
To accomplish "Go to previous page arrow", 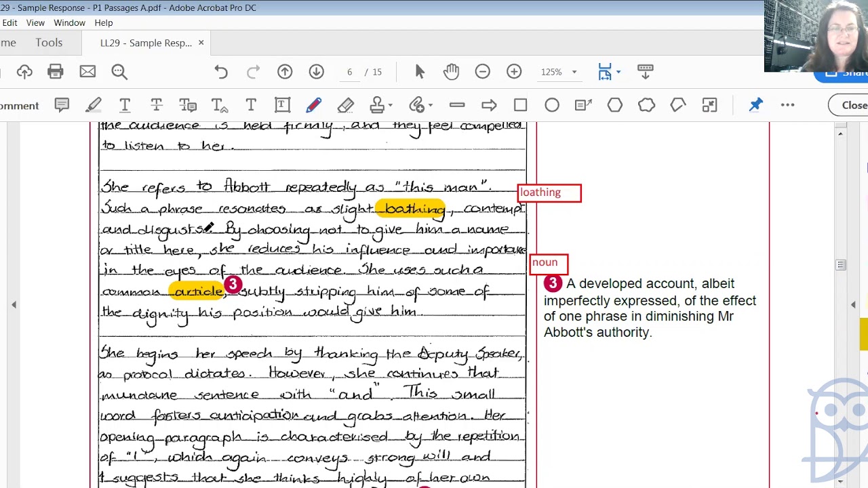I will [x=285, y=72].
